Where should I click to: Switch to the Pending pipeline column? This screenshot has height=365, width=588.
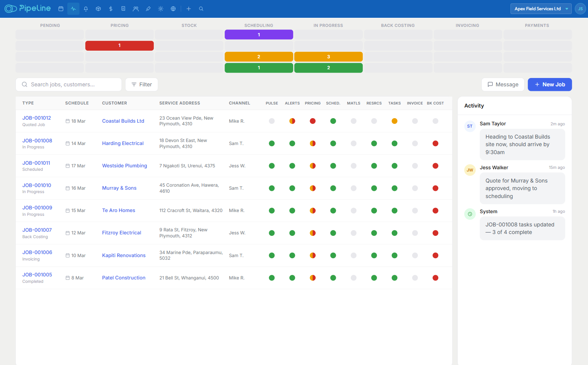pyautogui.click(x=50, y=25)
